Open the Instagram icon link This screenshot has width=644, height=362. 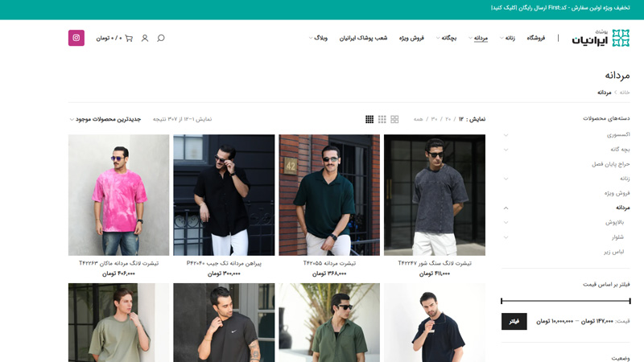tap(76, 38)
